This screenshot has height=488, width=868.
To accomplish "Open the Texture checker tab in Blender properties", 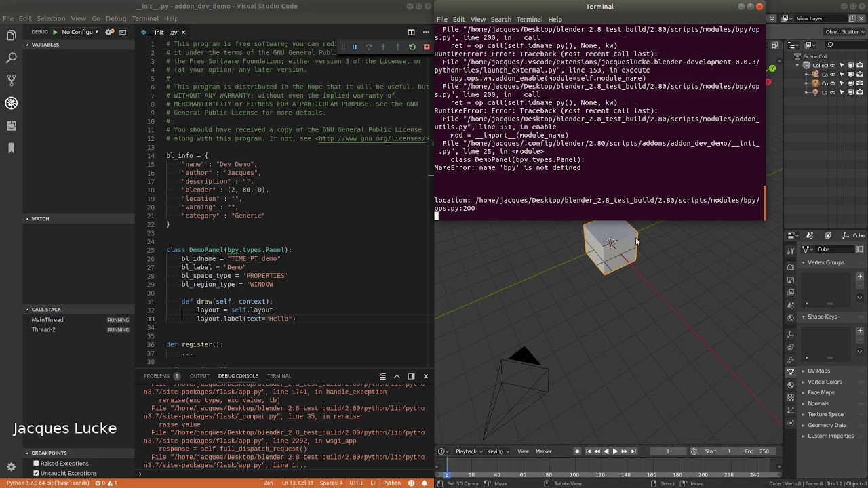I will click(x=791, y=398).
